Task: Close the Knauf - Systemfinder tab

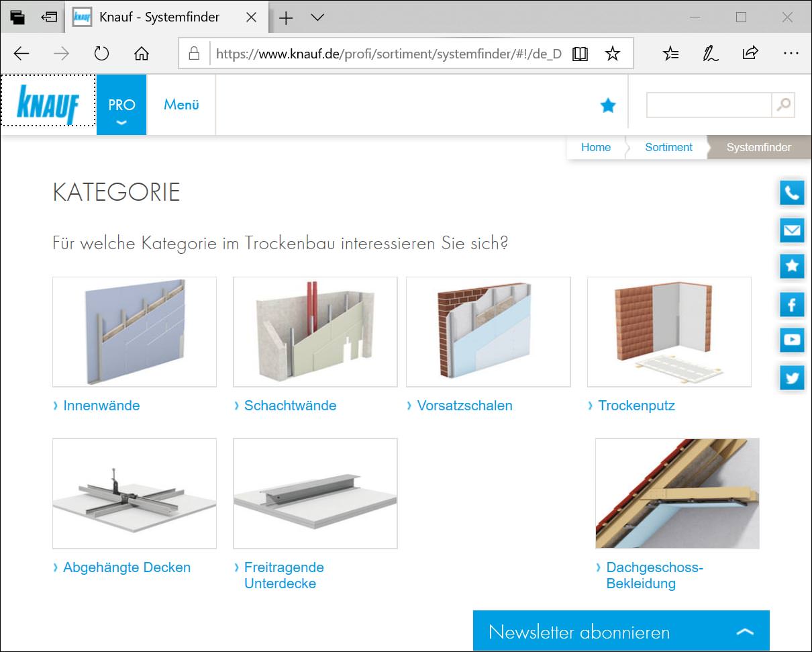Action: click(252, 17)
